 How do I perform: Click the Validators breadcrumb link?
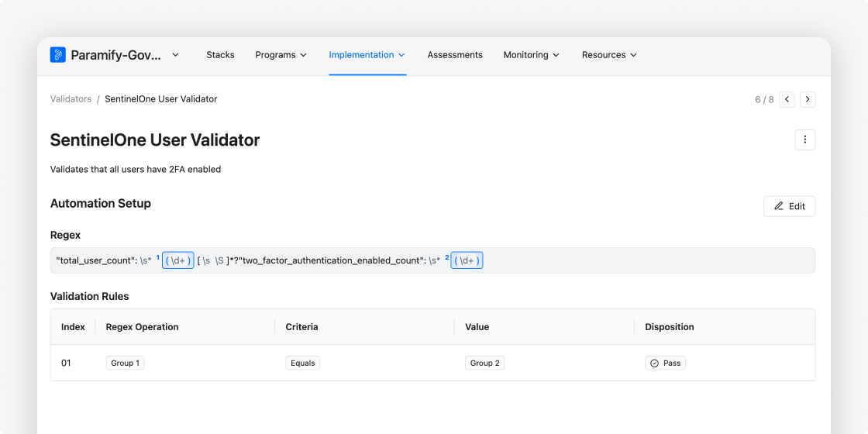pyautogui.click(x=71, y=99)
